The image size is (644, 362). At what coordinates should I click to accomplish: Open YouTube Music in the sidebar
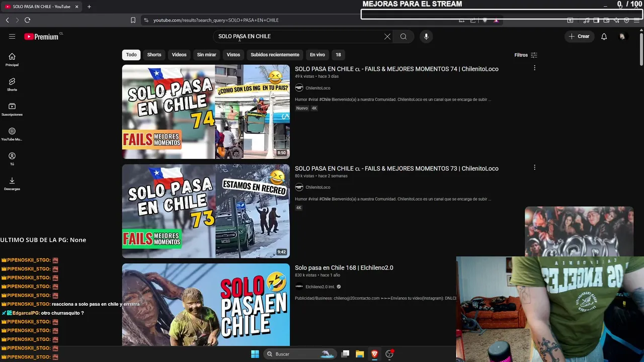coord(12,134)
